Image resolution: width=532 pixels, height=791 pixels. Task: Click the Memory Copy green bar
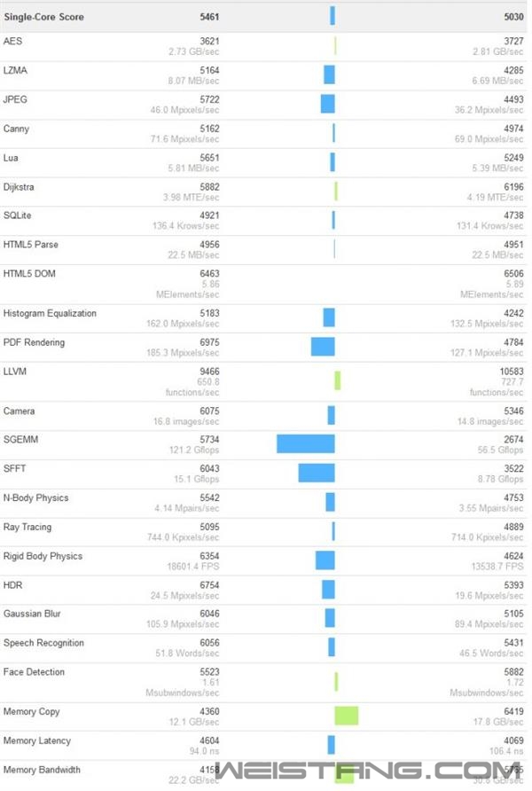(347, 716)
